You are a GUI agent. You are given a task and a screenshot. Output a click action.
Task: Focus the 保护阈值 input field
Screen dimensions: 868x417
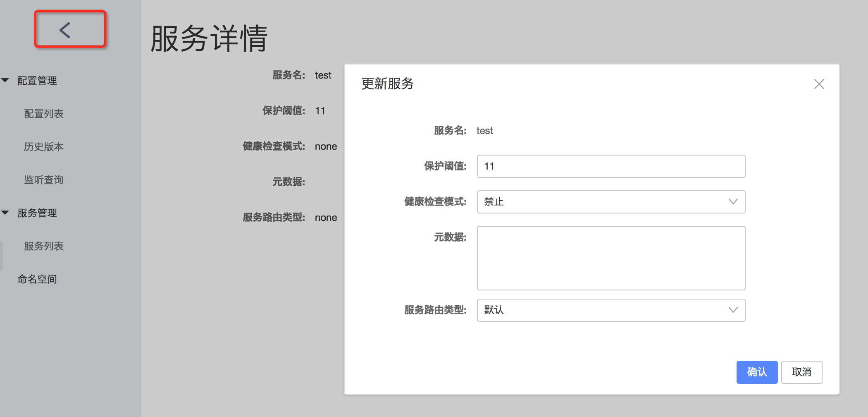point(611,166)
